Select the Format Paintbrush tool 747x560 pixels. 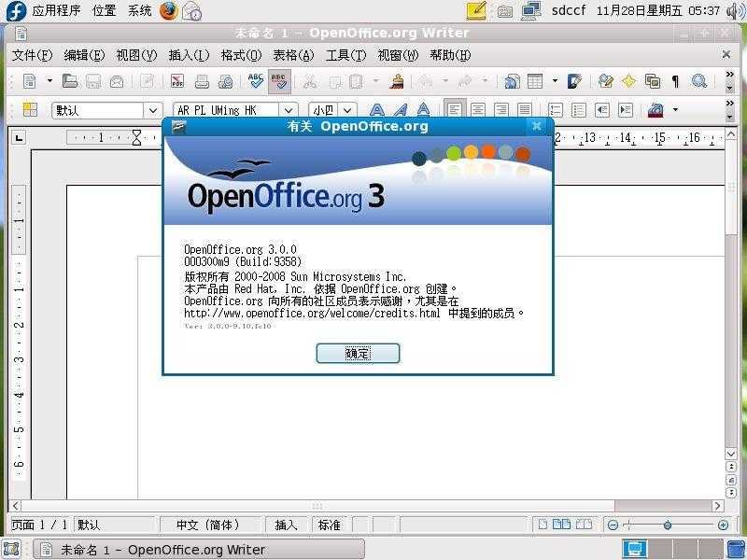pyautogui.click(x=396, y=81)
